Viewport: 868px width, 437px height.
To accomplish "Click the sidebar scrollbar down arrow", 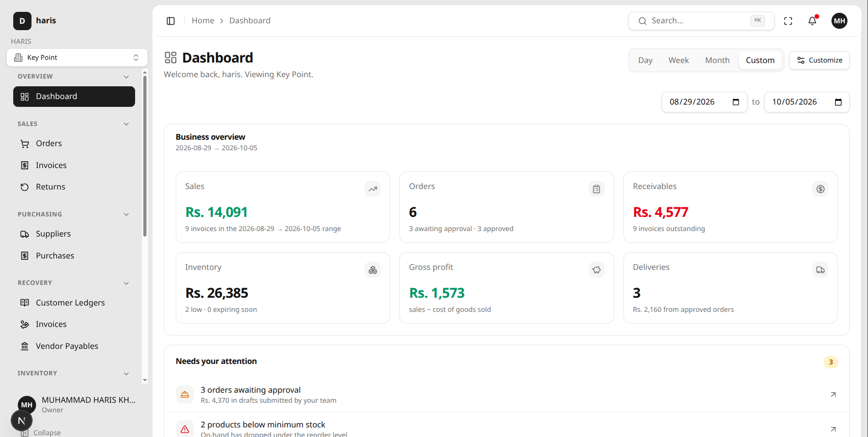I will point(145,380).
